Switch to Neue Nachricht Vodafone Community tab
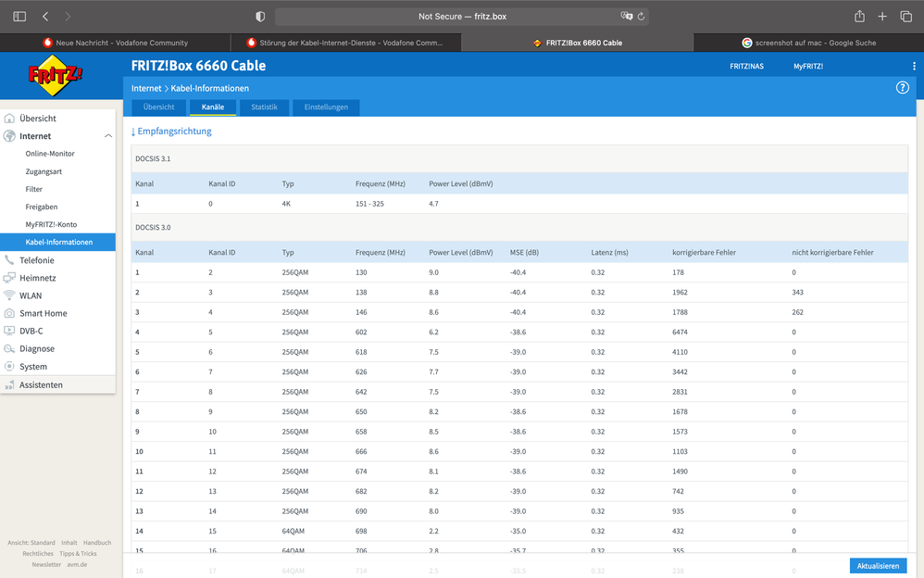Screen dimensions: 924x578 (x=116, y=43)
